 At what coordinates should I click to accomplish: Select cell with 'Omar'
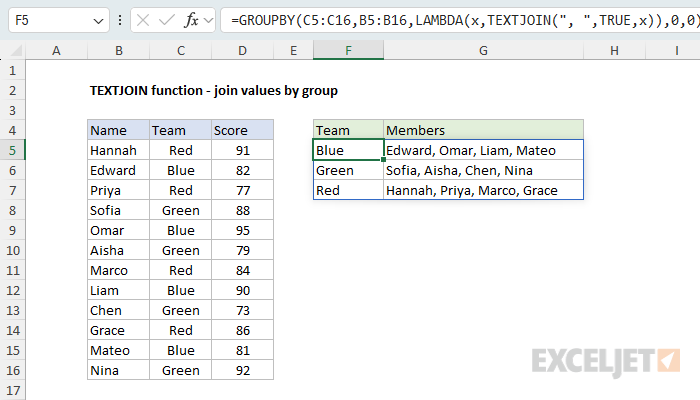118,230
